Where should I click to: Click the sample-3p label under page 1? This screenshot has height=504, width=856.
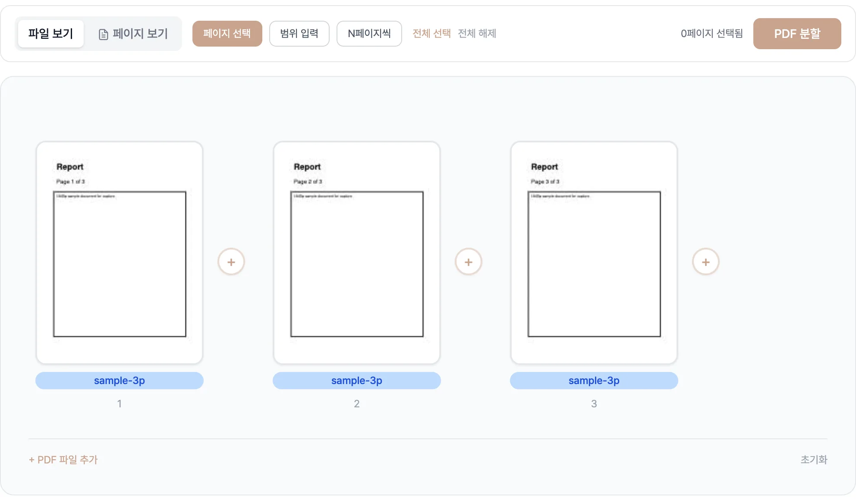[x=120, y=381]
